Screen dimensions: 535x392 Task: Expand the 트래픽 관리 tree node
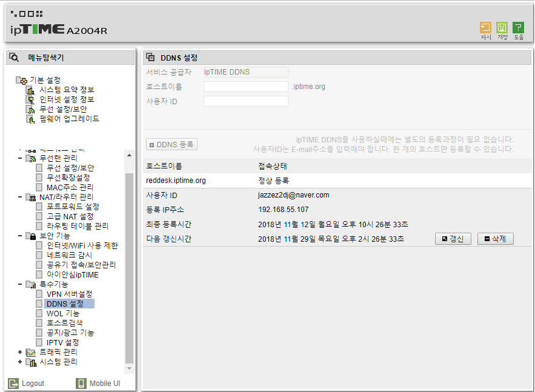click(20, 352)
